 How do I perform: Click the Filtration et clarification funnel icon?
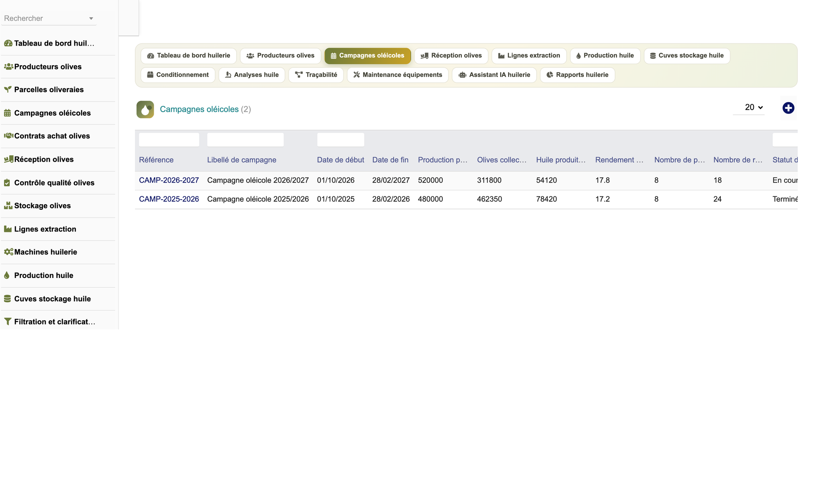point(8,321)
